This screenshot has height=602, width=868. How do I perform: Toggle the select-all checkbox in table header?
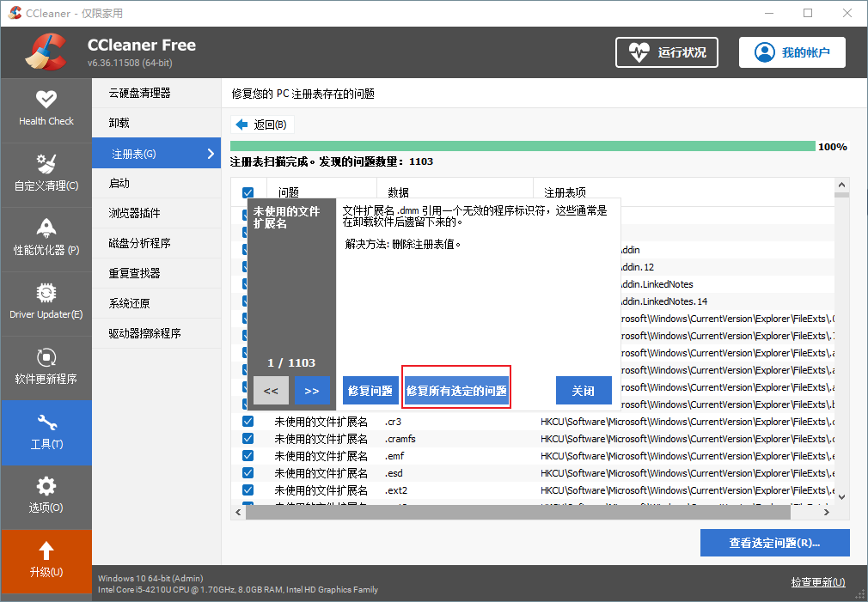click(x=248, y=192)
